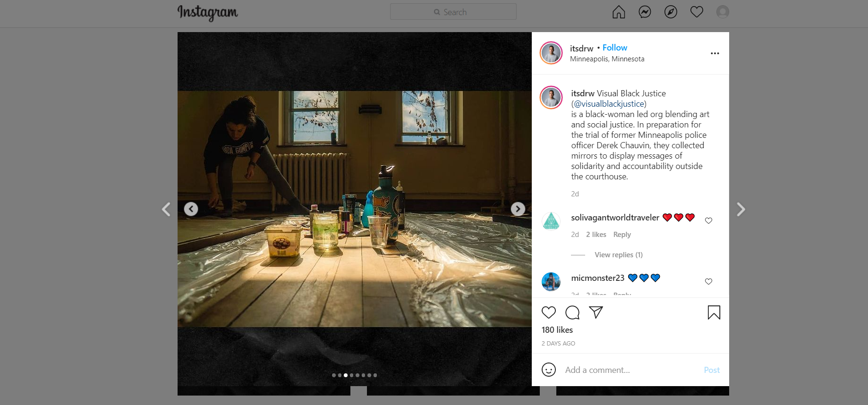Follow the itsdrw account
The width and height of the screenshot is (868, 405).
pyautogui.click(x=615, y=48)
